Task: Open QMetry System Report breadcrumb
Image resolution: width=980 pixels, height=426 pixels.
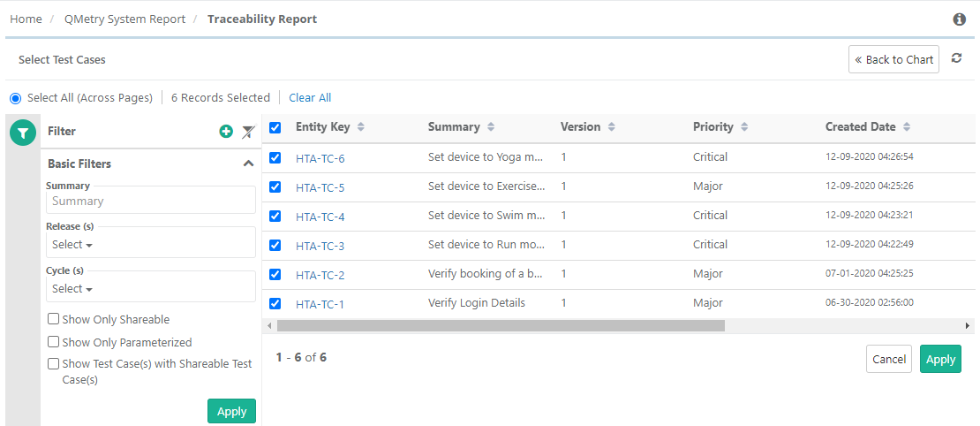Action: tap(124, 19)
